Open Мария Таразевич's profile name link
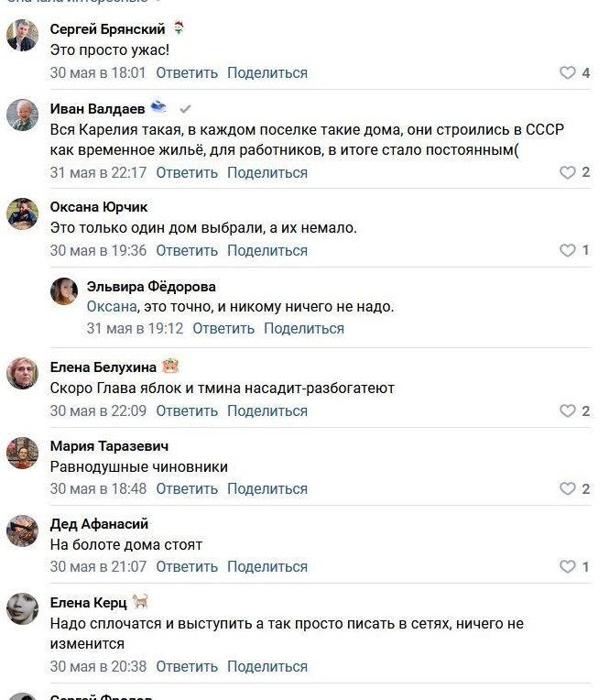The height and width of the screenshot is (700, 609). point(110,445)
